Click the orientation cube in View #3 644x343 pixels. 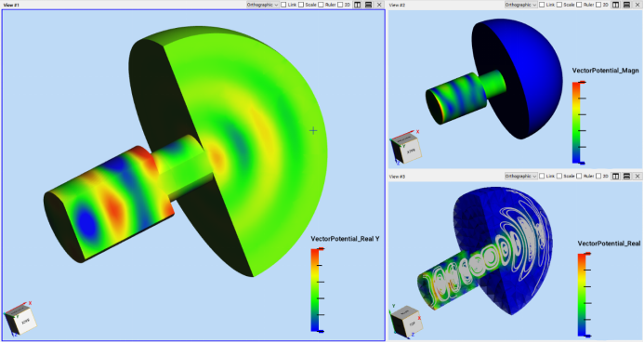[x=407, y=322]
